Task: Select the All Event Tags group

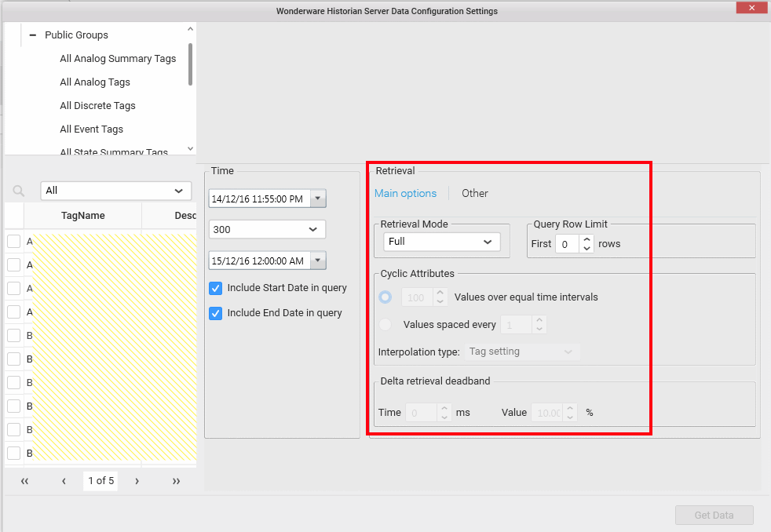Action: pyautogui.click(x=91, y=129)
